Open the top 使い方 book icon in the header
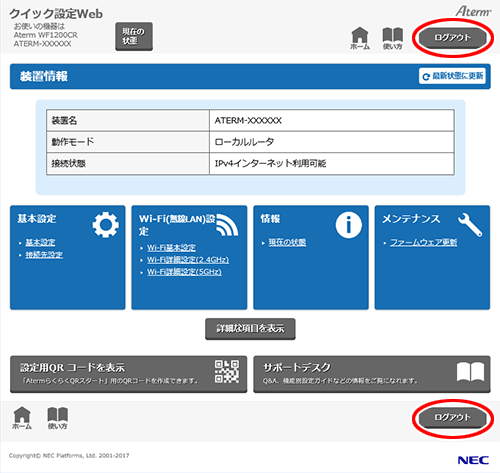500x473 pixels. point(392,39)
